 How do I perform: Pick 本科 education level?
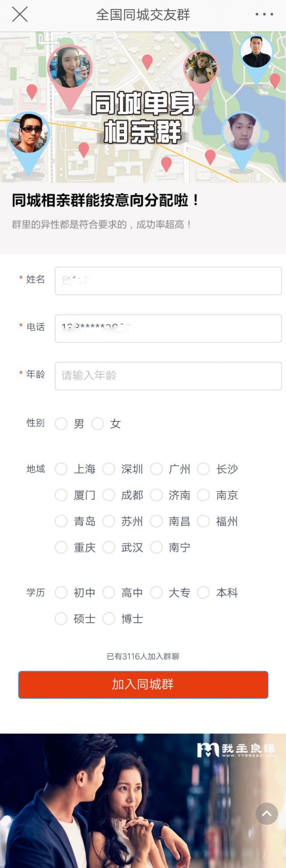[x=204, y=593]
